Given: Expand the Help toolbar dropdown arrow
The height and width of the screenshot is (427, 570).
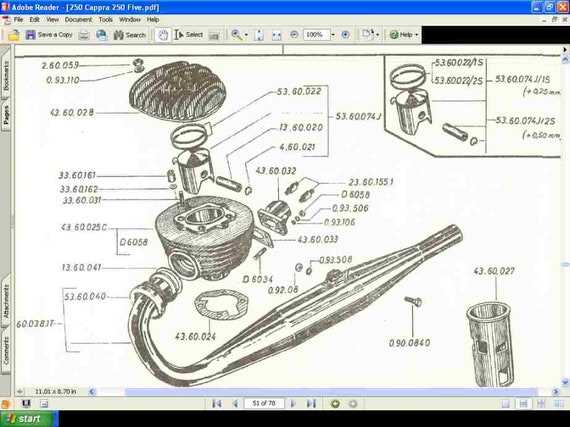Looking at the screenshot, I should tap(417, 35).
